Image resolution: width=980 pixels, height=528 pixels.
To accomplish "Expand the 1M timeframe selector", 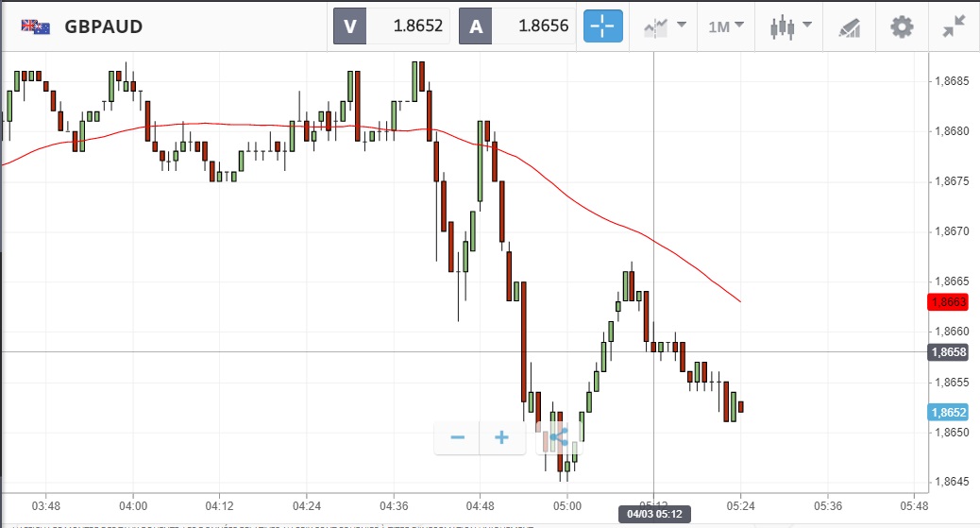I will [726, 26].
